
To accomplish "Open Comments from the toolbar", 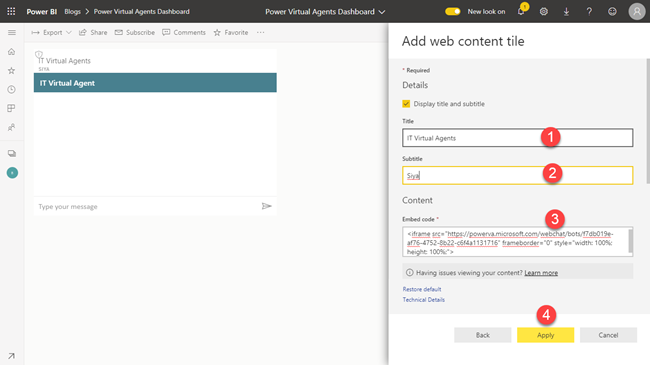I will (x=184, y=32).
